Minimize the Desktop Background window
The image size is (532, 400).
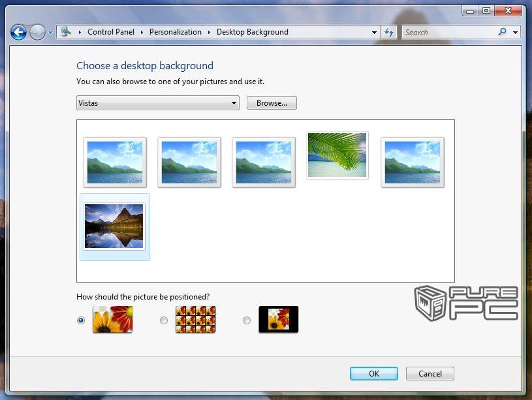[470, 11]
